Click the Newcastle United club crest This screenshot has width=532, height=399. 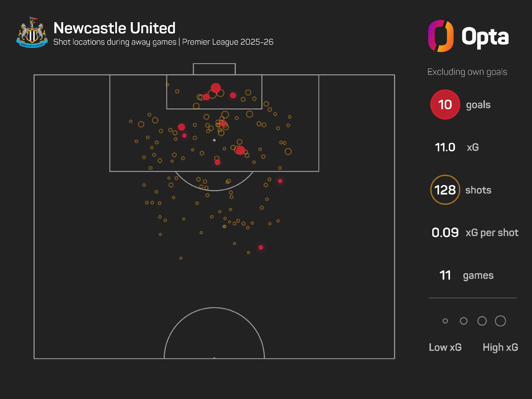coord(32,32)
